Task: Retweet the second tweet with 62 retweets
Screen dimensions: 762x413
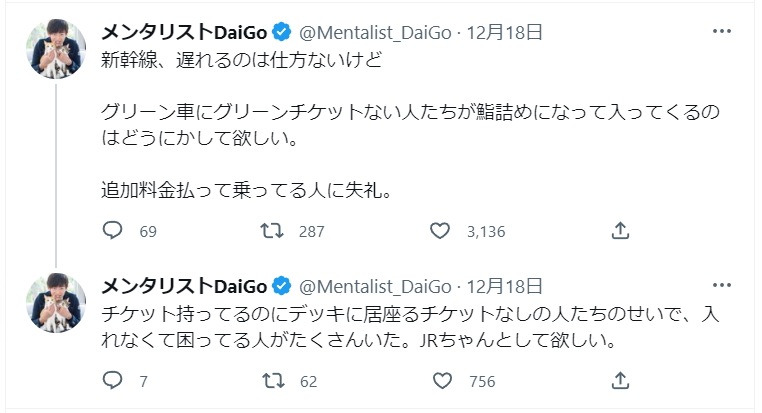Action: [271, 380]
